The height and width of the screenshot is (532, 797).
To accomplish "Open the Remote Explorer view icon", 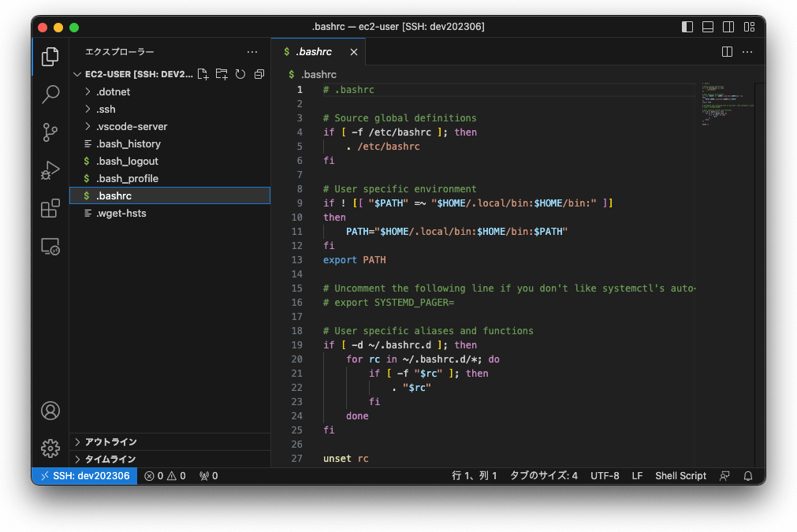I will click(50, 247).
